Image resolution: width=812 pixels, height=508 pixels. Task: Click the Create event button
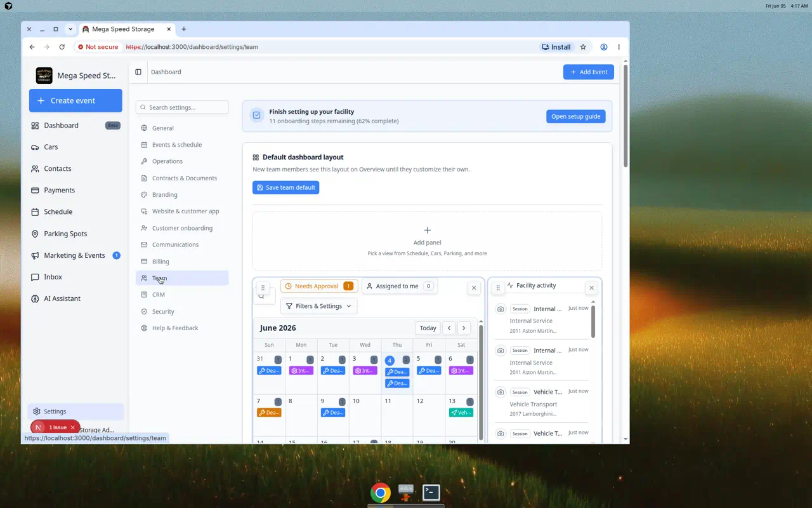tap(75, 100)
